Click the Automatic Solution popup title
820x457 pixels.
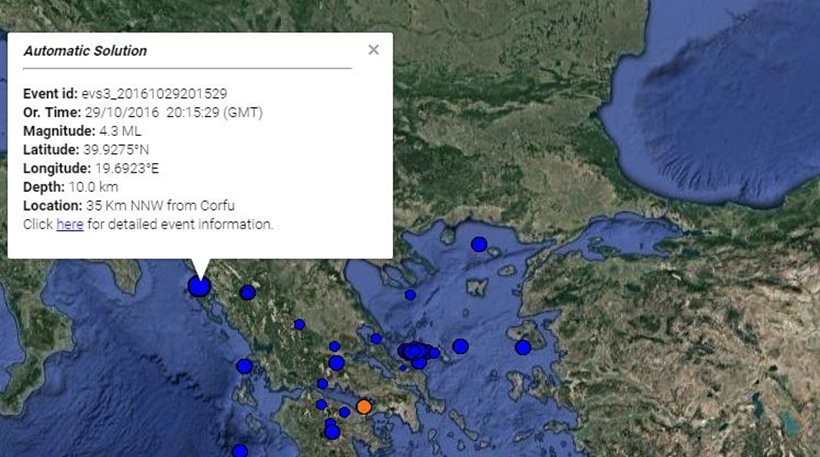(85, 51)
